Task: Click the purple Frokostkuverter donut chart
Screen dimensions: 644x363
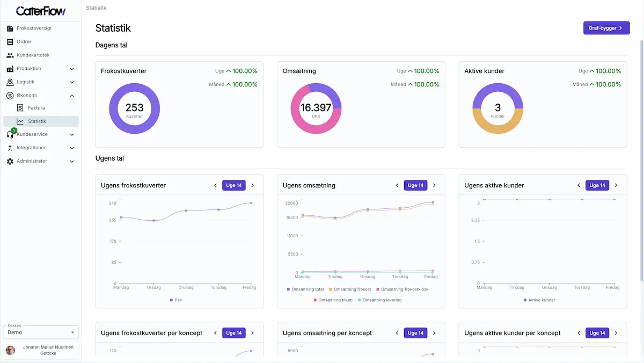Action: click(134, 108)
